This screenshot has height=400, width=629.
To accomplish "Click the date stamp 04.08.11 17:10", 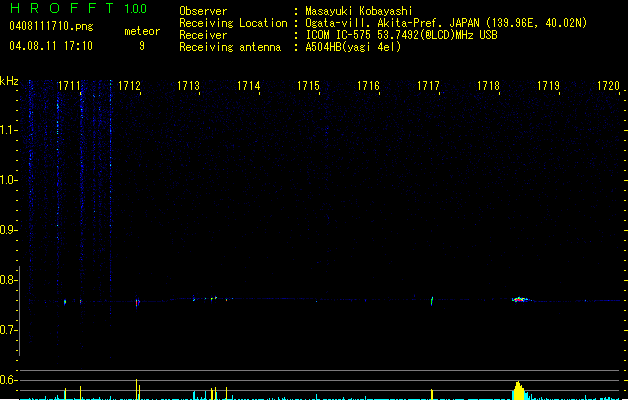I will click(x=51, y=46).
